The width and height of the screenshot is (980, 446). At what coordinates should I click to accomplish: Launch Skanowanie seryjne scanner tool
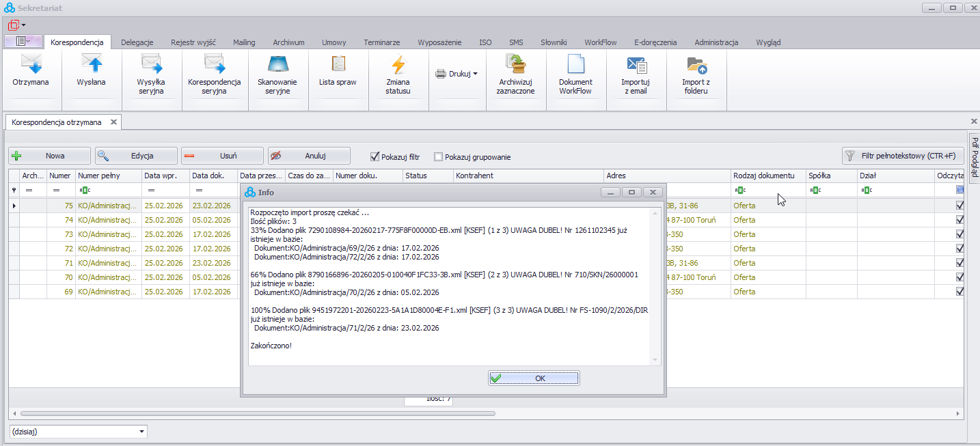click(277, 64)
